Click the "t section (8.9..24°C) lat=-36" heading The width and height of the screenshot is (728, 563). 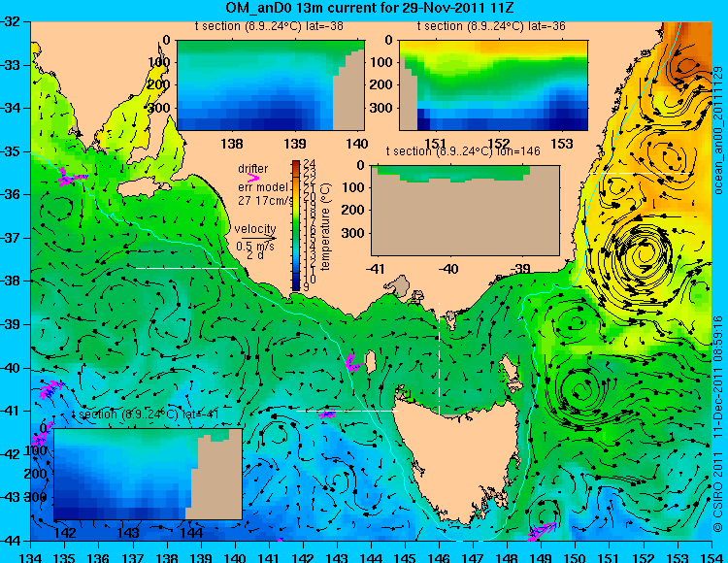(491, 26)
